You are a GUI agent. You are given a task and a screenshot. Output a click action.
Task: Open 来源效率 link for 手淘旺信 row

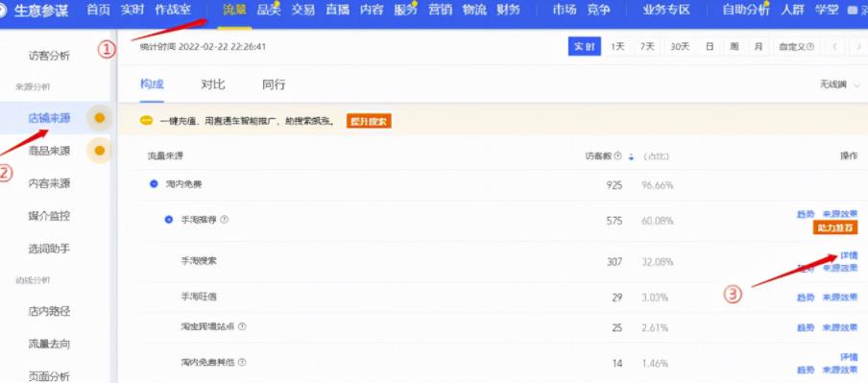840,298
